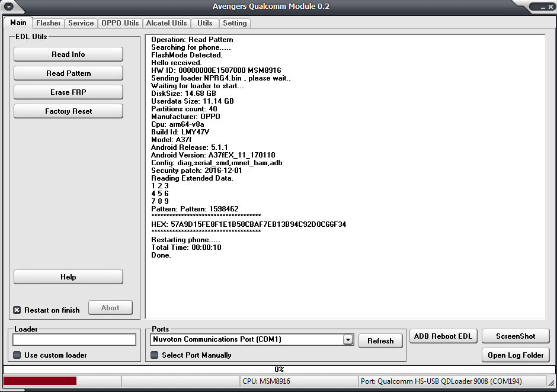Image resolution: width=557 pixels, height=392 pixels.
Task: Click the Restarting phone log line
Action: point(186,240)
